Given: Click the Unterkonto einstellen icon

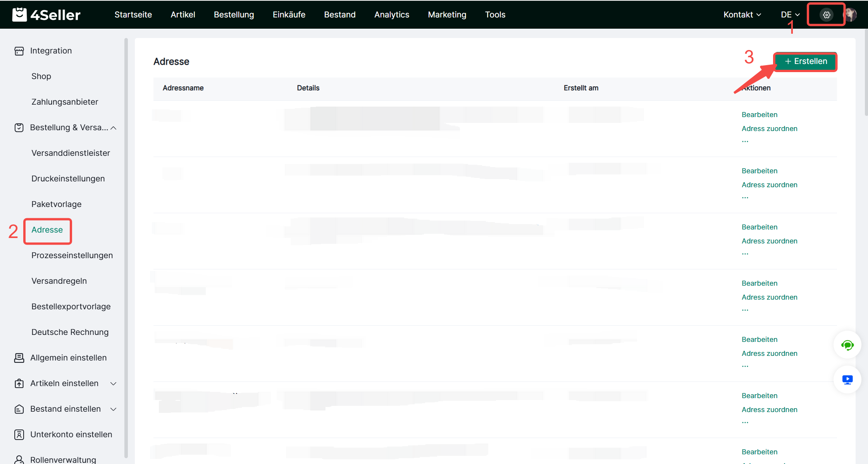Looking at the screenshot, I should (19, 435).
